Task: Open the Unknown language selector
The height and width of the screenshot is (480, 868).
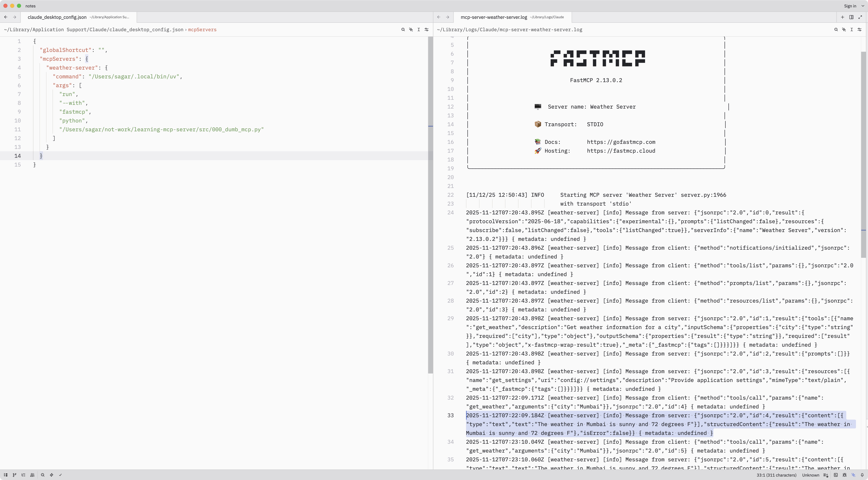Action: point(810,475)
